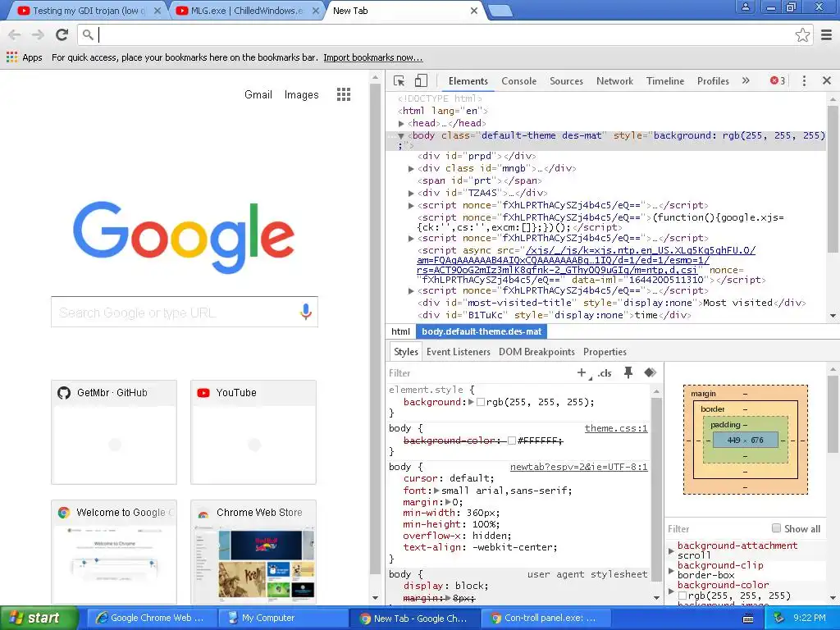
Task: Toggle device toolbar mode icon
Action: [x=421, y=81]
